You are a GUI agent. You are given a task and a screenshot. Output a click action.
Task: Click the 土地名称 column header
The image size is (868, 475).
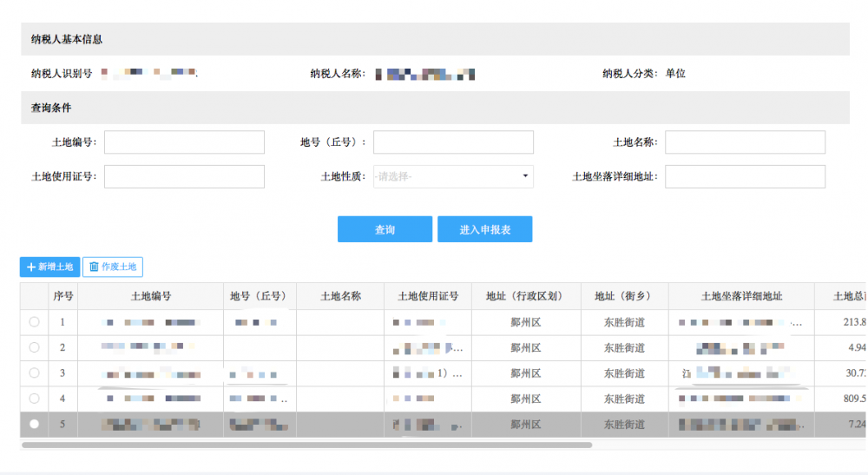coord(340,296)
